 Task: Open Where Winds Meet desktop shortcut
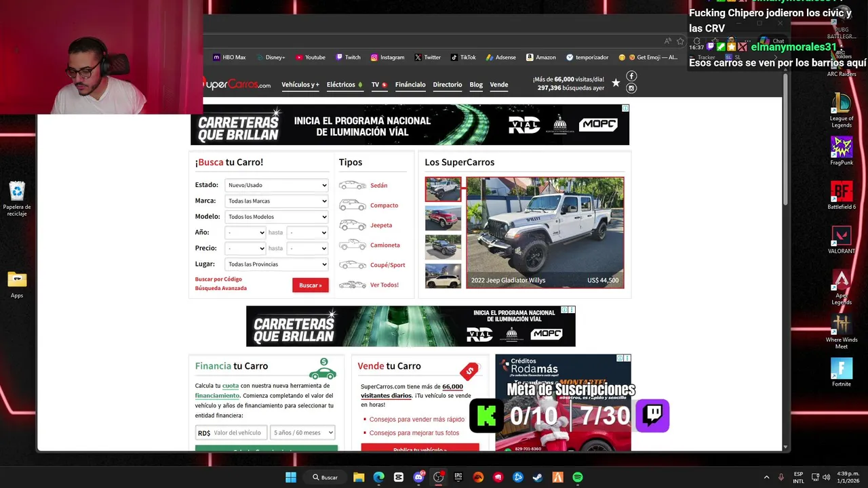842,331
